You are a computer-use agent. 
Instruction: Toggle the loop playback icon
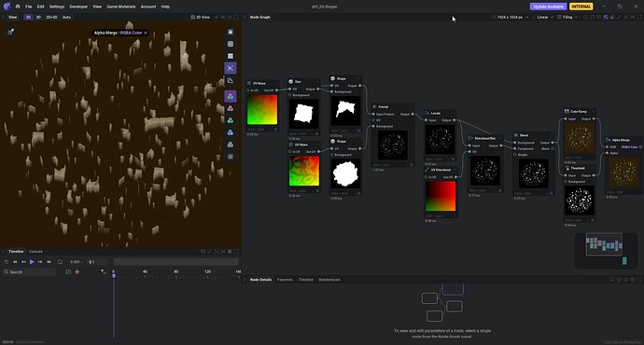[60, 262]
